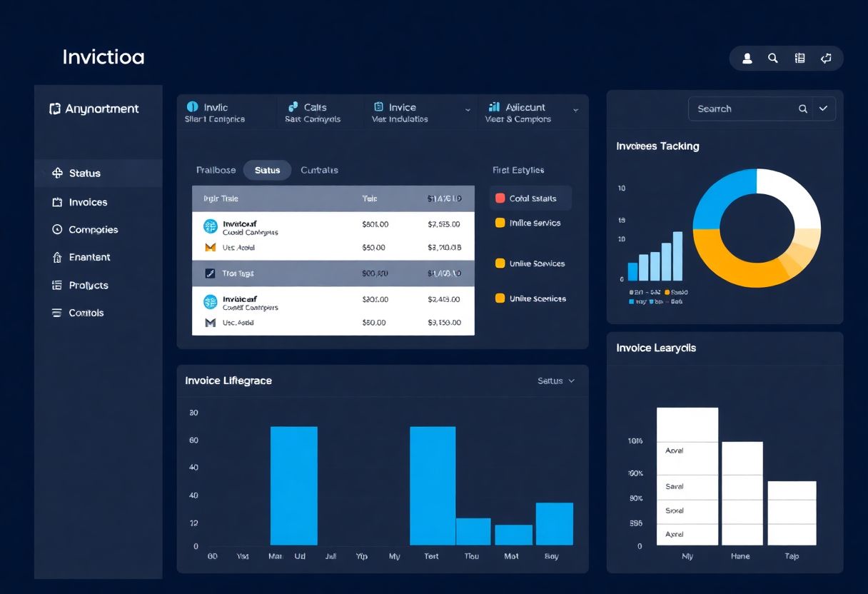
Task: Click the white bar above Nly
Action: [687, 476]
